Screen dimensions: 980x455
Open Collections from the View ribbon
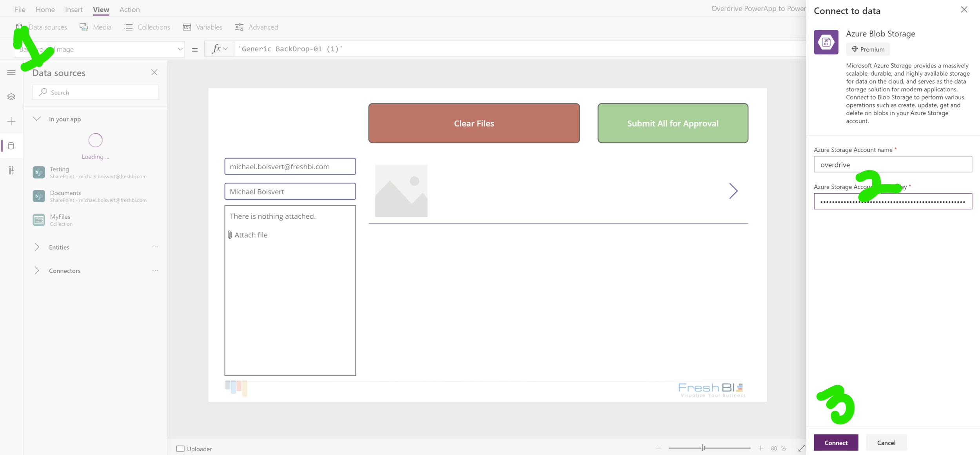pos(147,27)
